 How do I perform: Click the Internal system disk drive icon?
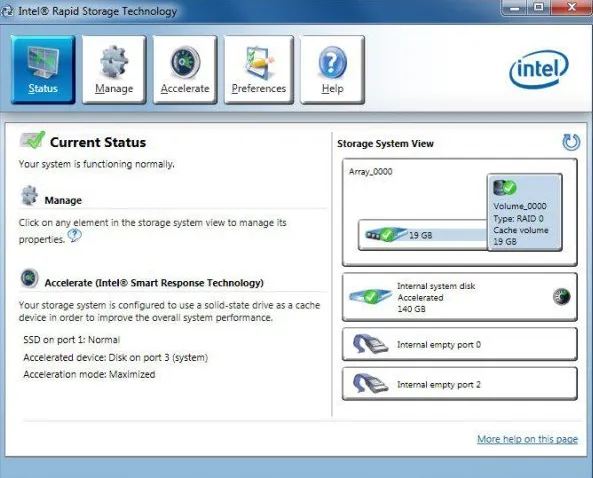pyautogui.click(x=370, y=296)
